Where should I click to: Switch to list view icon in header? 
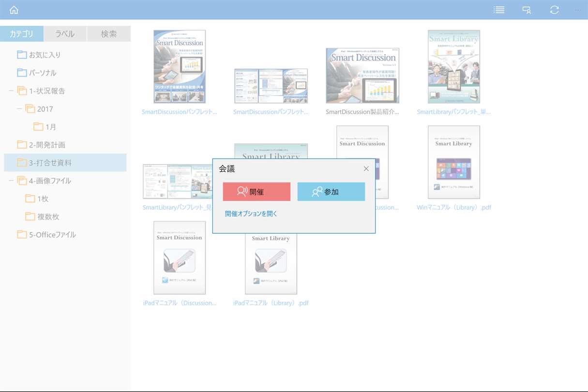coord(499,10)
